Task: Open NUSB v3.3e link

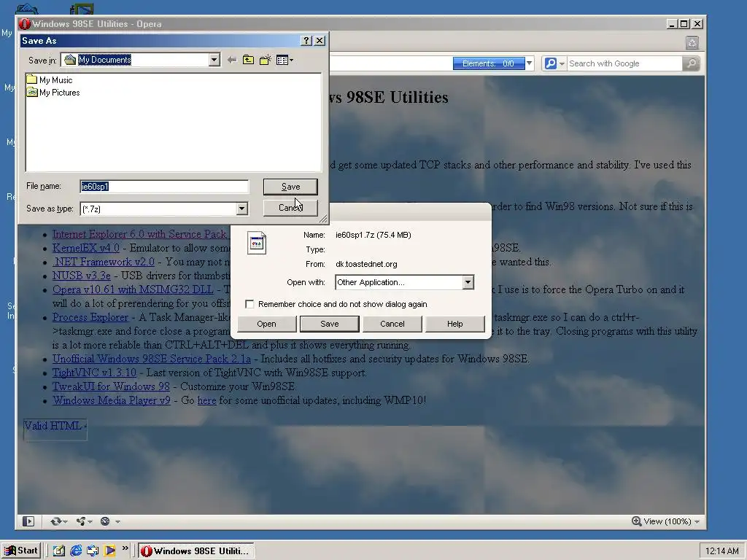Action: [82, 276]
